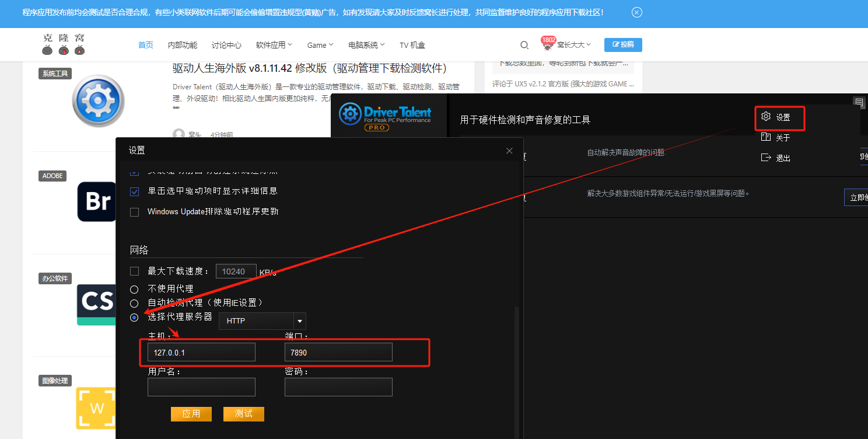The height and width of the screenshot is (439, 868).
Task: Click the 10240 download speed field
Action: pos(236,271)
